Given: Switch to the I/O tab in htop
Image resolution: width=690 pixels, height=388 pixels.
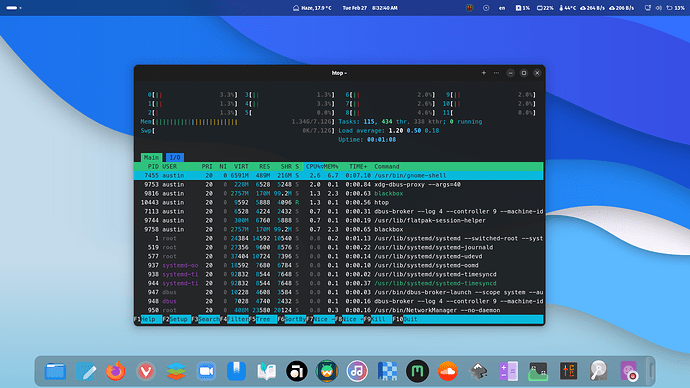Looking at the screenshot, I should point(175,157).
